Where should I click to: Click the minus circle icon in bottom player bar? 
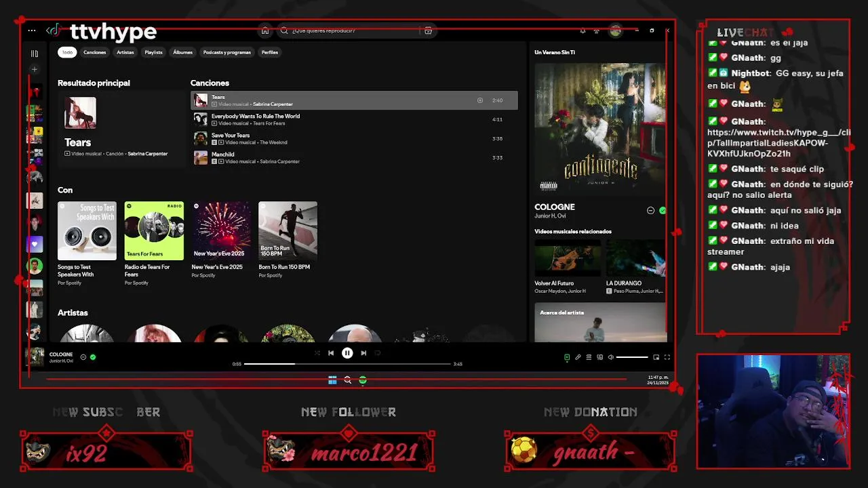click(x=83, y=357)
